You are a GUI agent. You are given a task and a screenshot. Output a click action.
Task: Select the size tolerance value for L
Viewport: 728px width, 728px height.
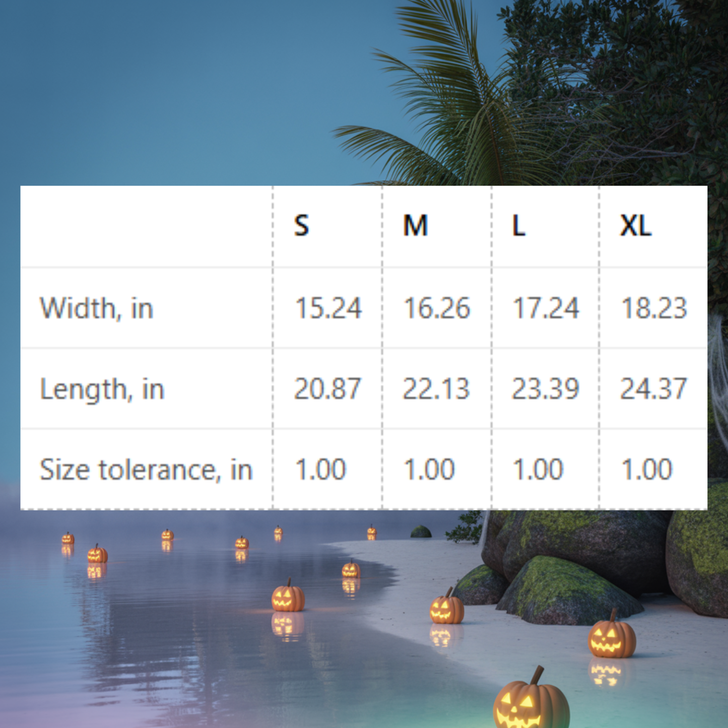(x=538, y=470)
